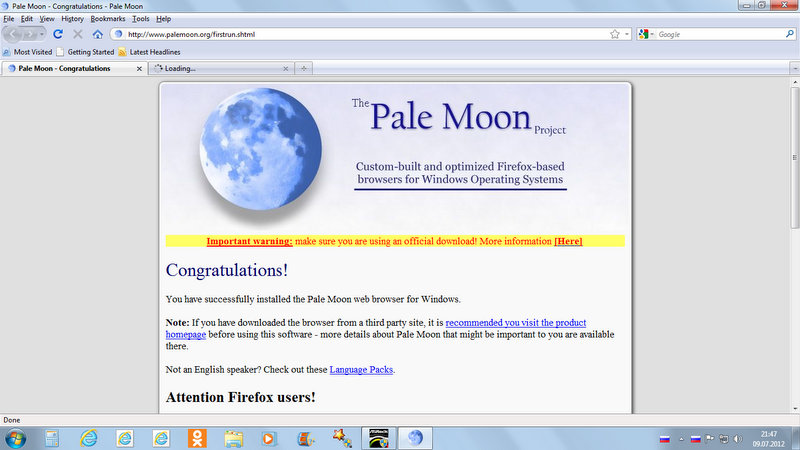The image size is (800, 450).
Task: Click the search magnifier icon
Action: [x=789, y=34]
